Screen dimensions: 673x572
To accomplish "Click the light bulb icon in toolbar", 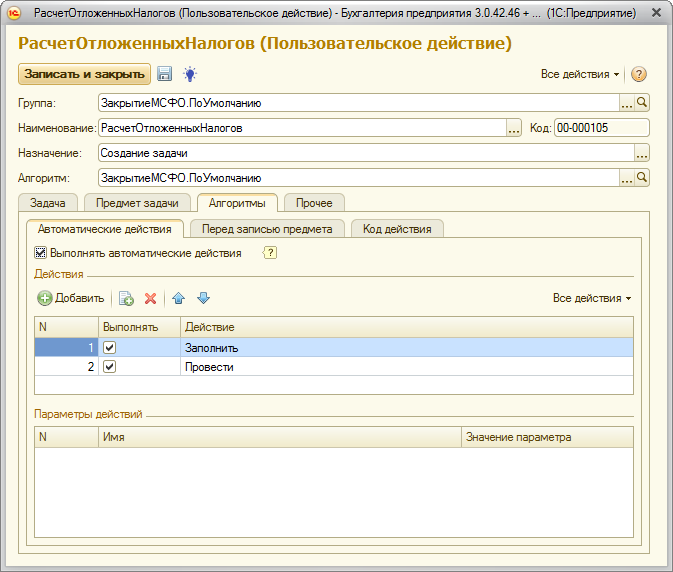I will click(x=189, y=74).
